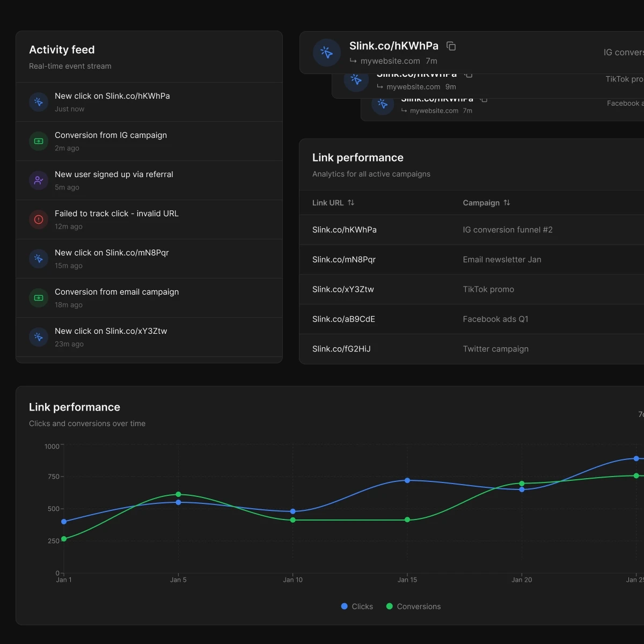Open the Slink.co/mN8Pqr row in table
This screenshot has width=644, height=644.
click(x=472, y=260)
